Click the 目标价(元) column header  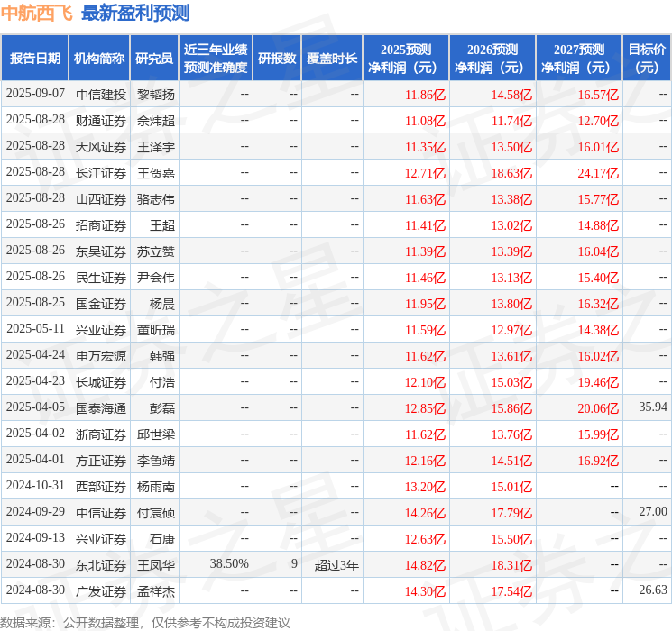point(647,59)
